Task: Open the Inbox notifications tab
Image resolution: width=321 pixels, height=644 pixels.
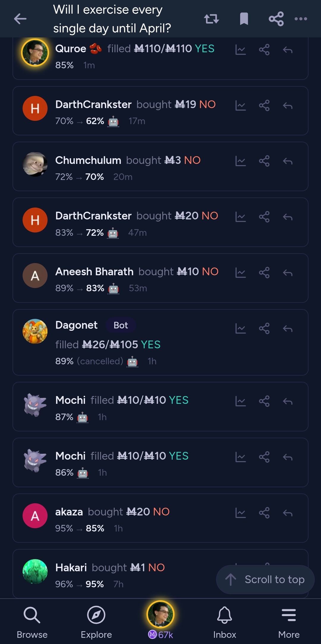Action: [x=224, y=621]
